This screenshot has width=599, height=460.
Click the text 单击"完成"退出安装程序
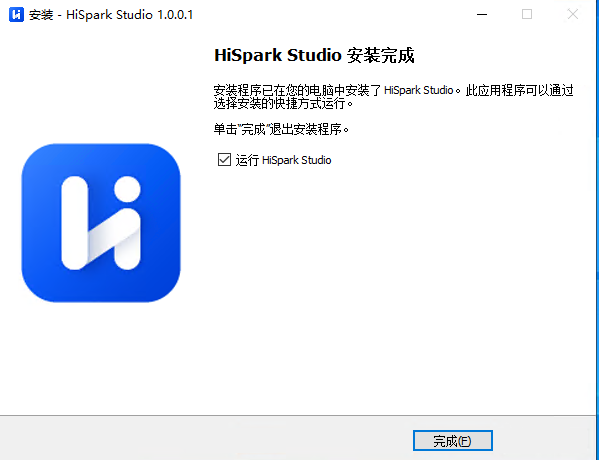(281, 130)
